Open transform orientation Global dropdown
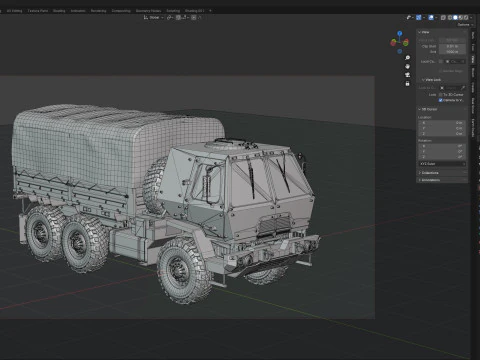This screenshot has width=480, height=360. click(x=154, y=17)
